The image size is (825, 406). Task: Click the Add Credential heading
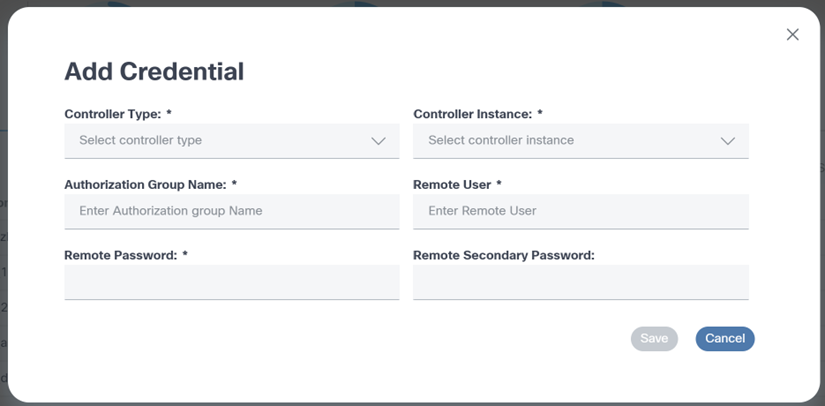click(x=154, y=71)
